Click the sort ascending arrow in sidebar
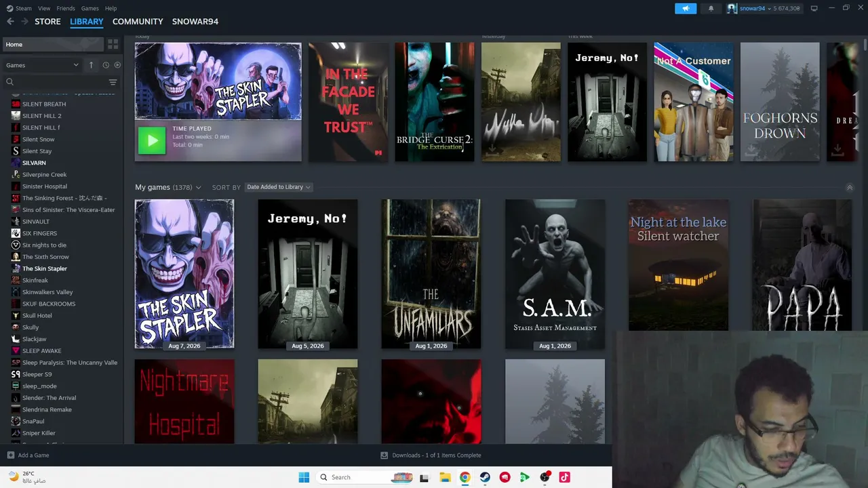This screenshot has width=868, height=488. [91, 65]
